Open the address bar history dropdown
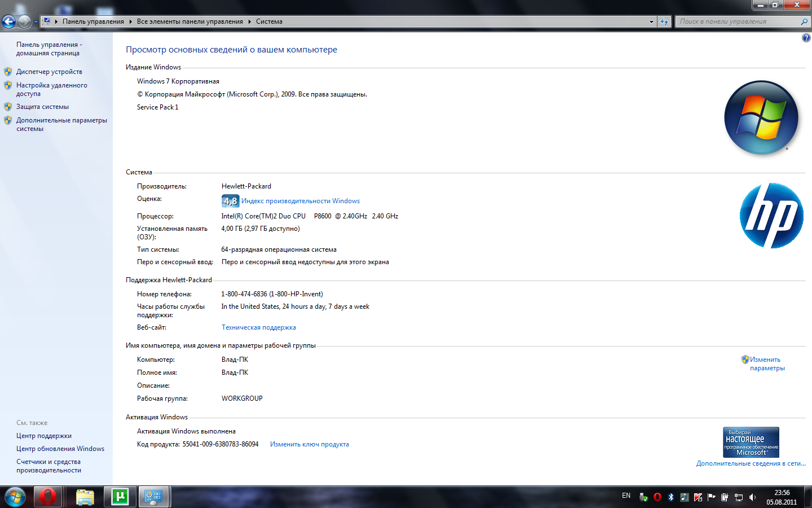The width and height of the screenshot is (812, 508). click(651, 21)
